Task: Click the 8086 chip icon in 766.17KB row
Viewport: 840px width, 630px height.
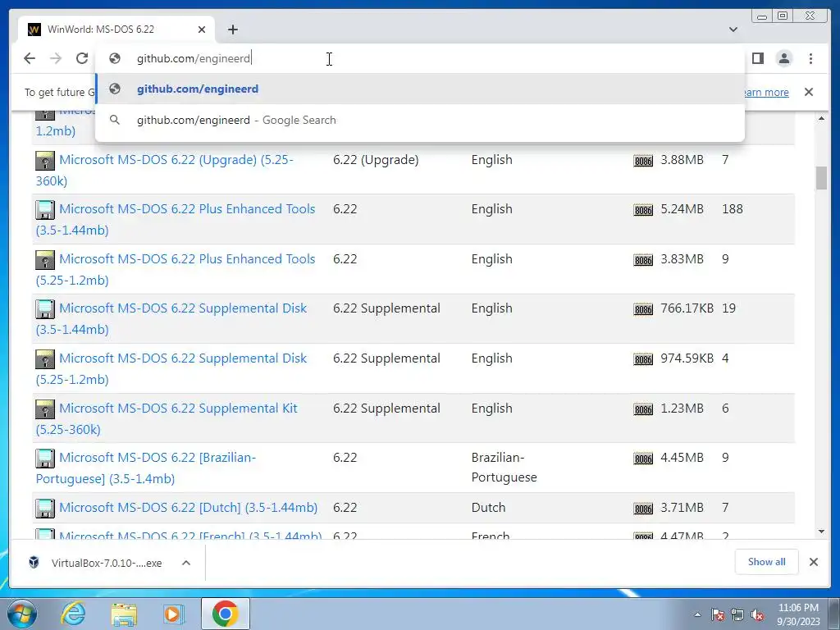Action: tap(643, 309)
